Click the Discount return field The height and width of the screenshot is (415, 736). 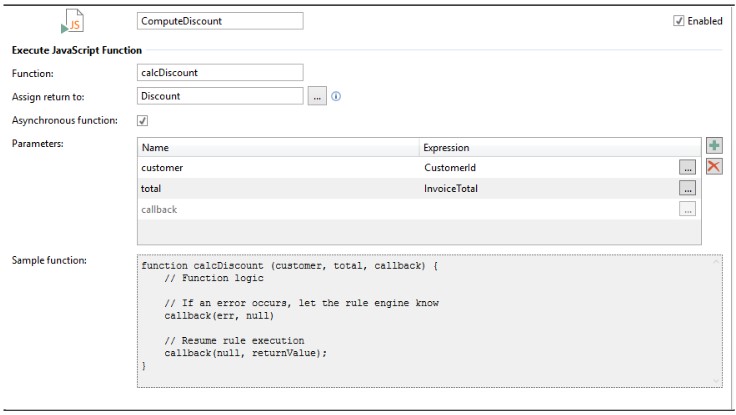tap(219, 97)
